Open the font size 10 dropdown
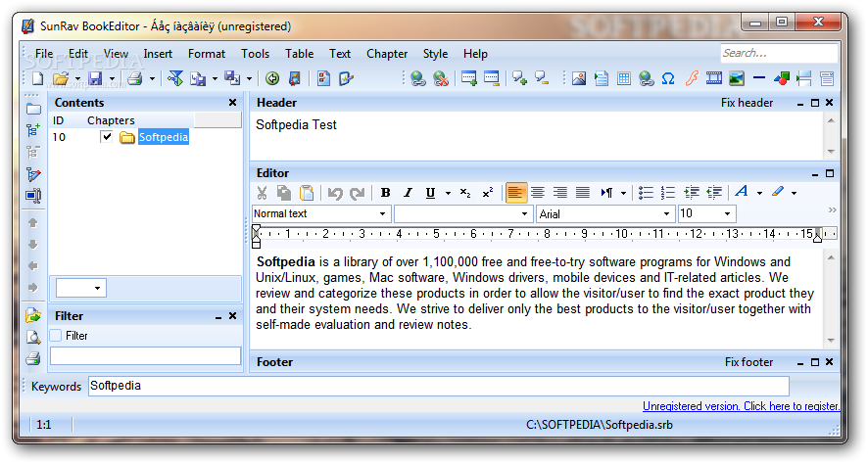The width and height of the screenshot is (868, 464). pos(727,214)
